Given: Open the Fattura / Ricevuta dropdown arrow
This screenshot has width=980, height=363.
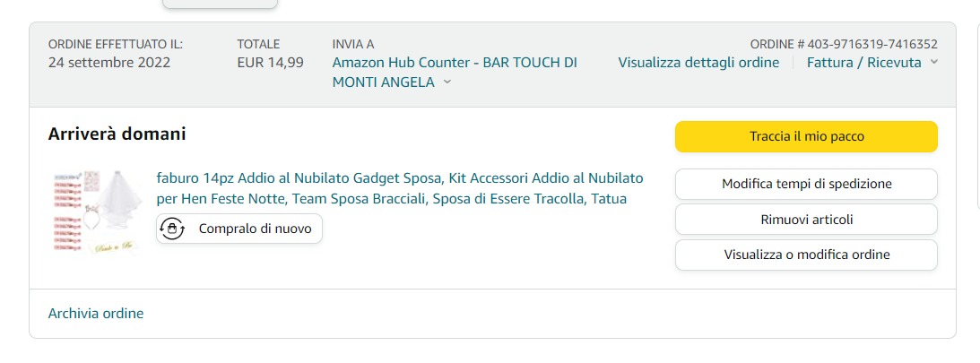Looking at the screenshot, I should [x=934, y=63].
